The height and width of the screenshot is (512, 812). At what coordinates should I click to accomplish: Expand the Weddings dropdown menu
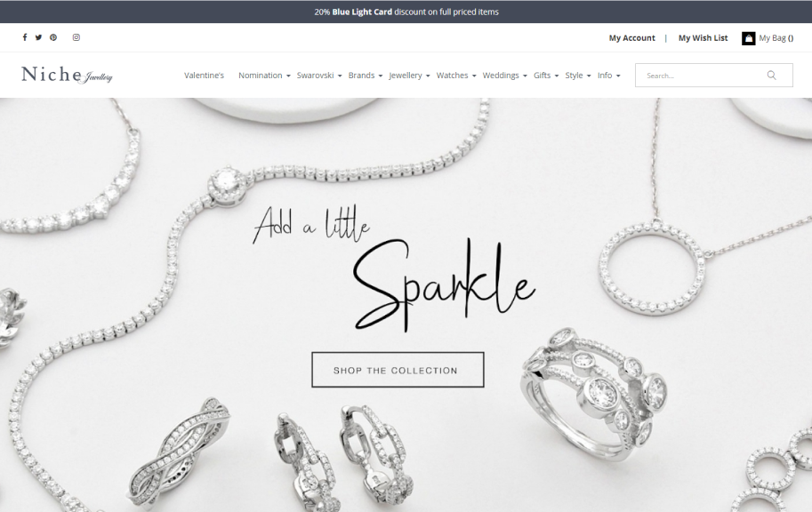(x=504, y=76)
